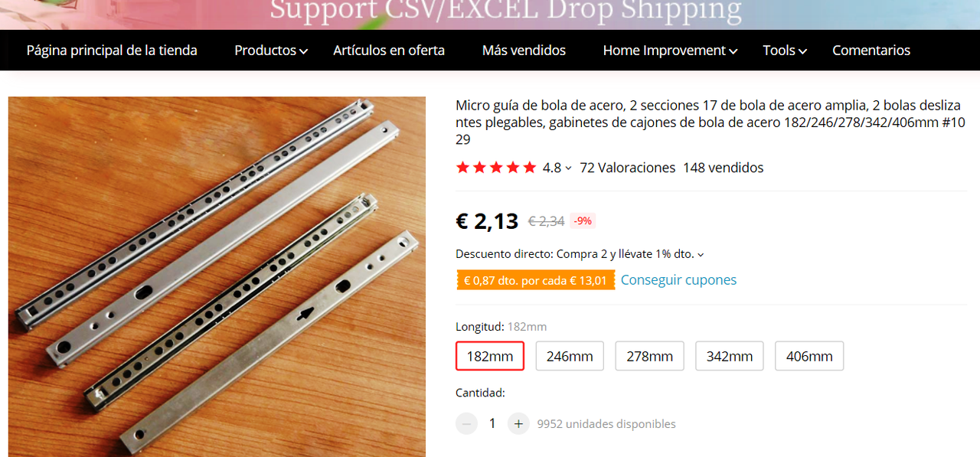Open the 72 Valoraciones reviews link
This screenshot has width=980, height=457.
628,168
